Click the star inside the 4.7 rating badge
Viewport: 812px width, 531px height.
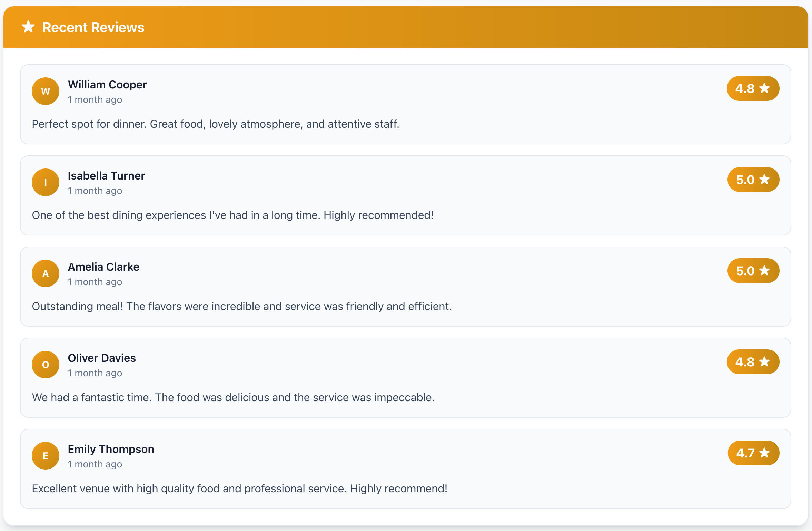(x=765, y=453)
